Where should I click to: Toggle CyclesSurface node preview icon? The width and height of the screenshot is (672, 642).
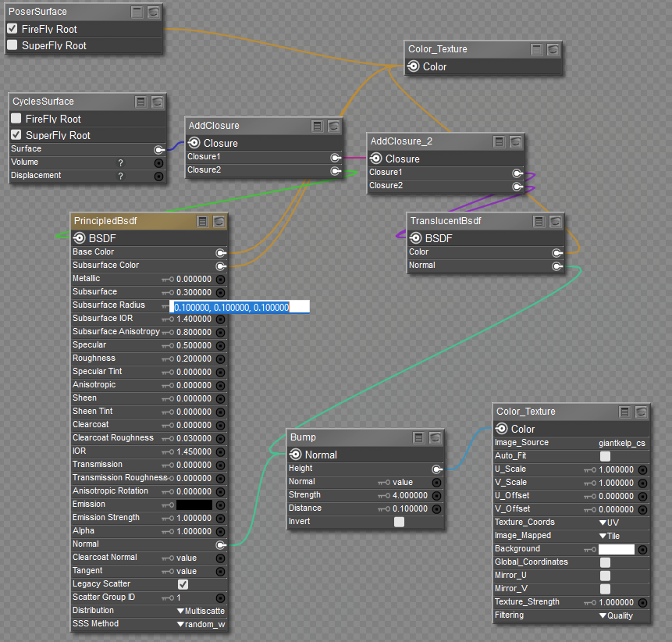pos(158,102)
